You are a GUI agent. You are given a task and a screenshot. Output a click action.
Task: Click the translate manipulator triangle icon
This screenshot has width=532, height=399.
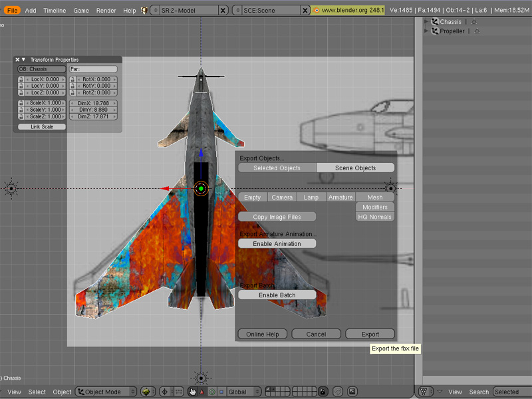click(201, 392)
